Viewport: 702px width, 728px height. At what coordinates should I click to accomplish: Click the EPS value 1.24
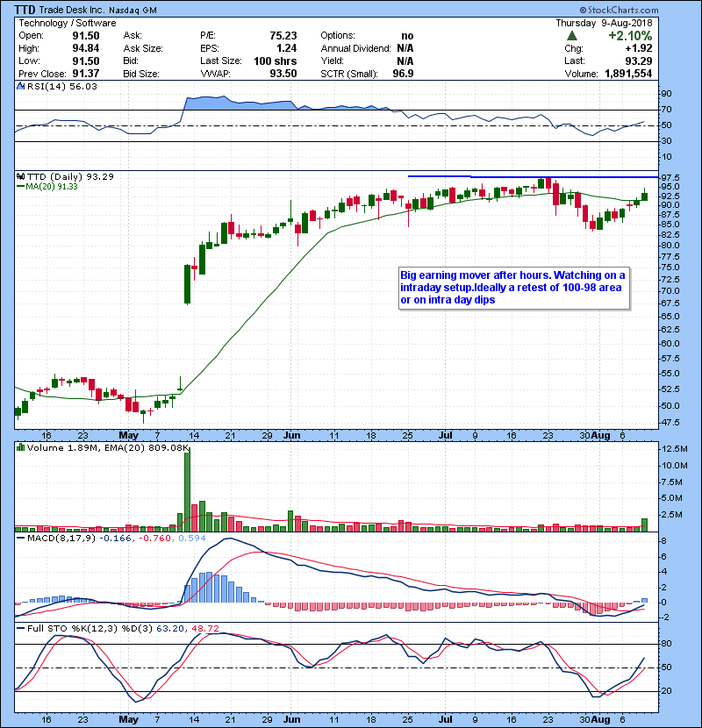(287, 48)
